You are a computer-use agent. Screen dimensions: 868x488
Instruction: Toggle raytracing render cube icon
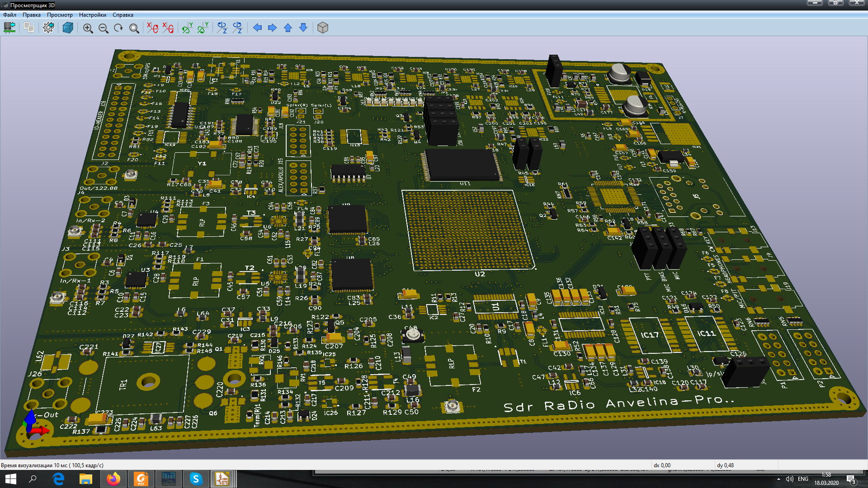(x=68, y=28)
